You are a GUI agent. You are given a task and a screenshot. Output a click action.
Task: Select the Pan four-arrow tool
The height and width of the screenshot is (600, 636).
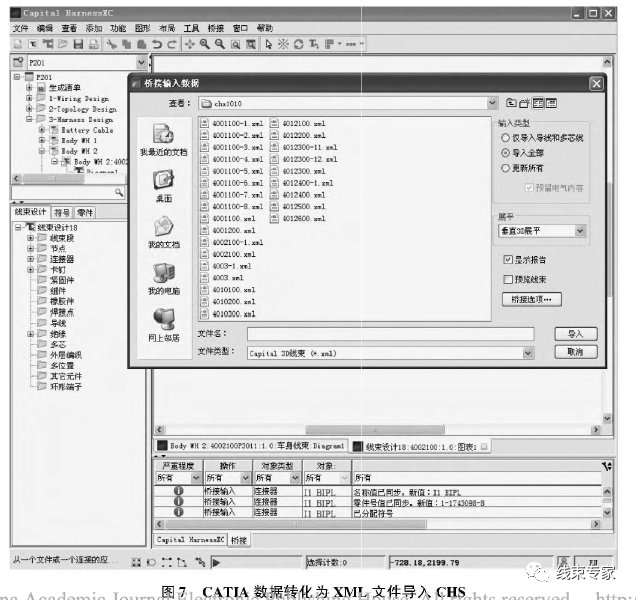[190, 44]
